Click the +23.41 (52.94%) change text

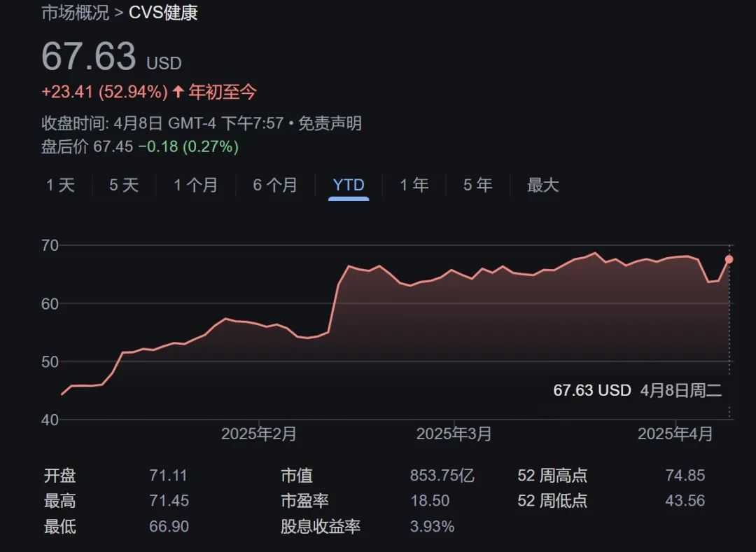click(104, 92)
